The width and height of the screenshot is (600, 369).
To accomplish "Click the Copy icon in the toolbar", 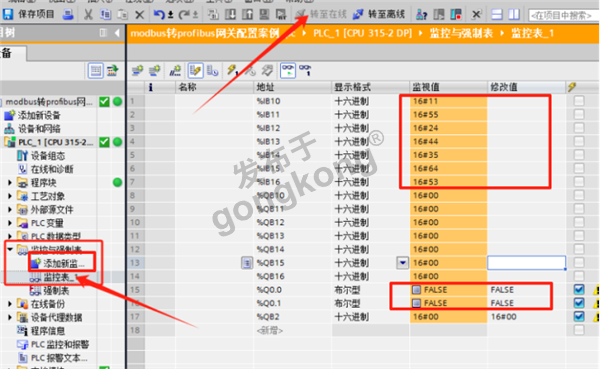I will pos(105,15).
